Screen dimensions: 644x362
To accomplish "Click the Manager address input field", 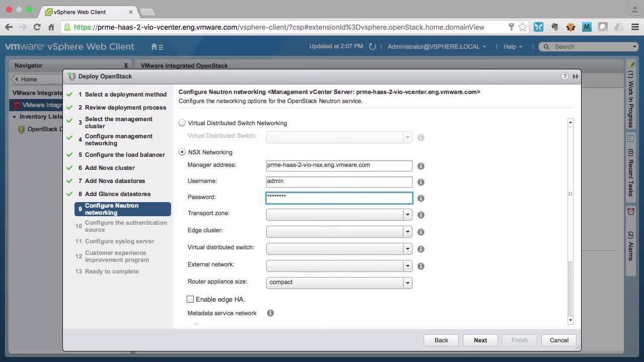I will pyautogui.click(x=339, y=165).
